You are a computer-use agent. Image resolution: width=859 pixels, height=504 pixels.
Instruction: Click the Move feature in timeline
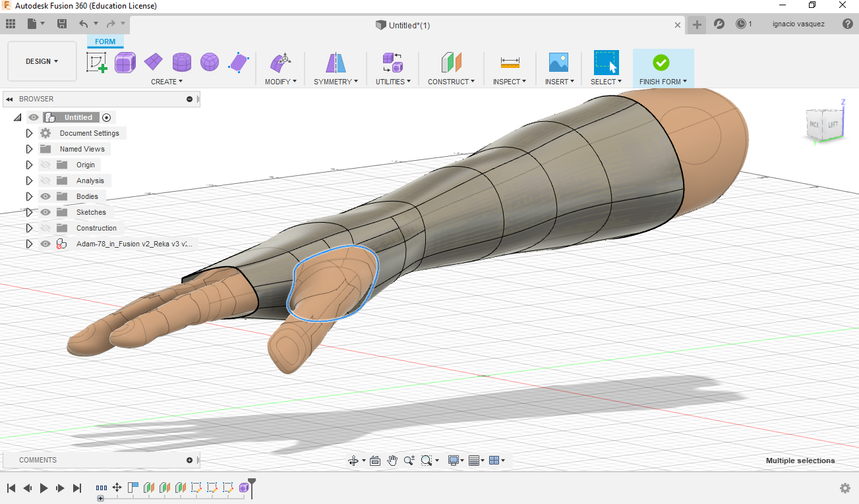pyautogui.click(x=117, y=488)
